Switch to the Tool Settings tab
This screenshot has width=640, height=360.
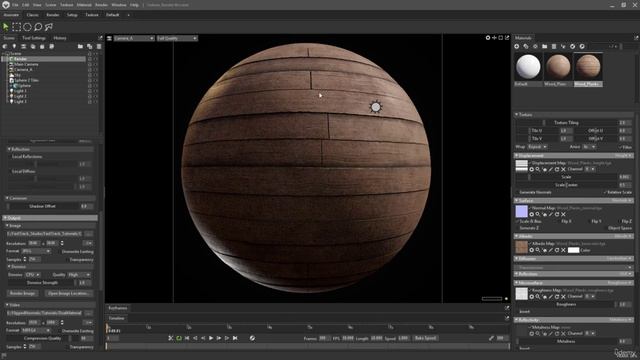[x=34, y=38]
